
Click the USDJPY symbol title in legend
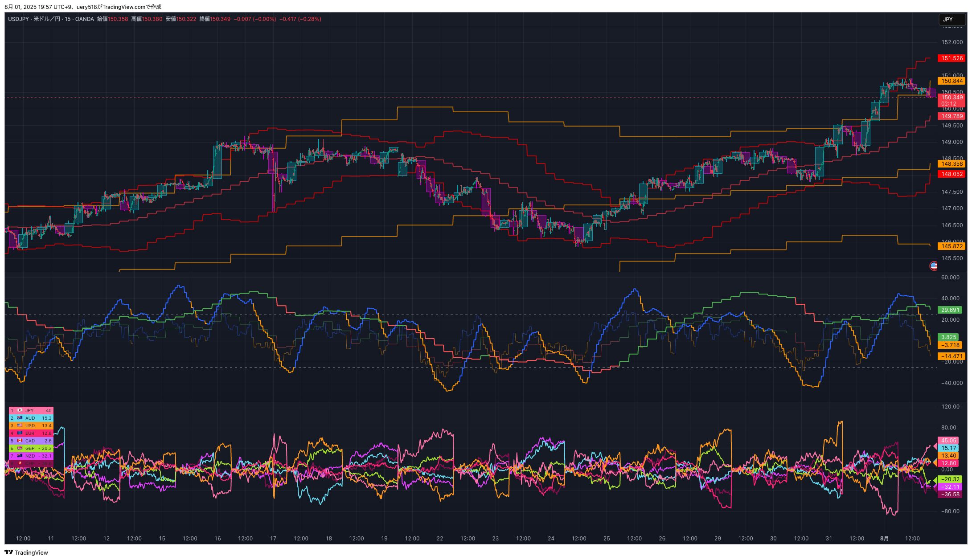[x=18, y=19]
